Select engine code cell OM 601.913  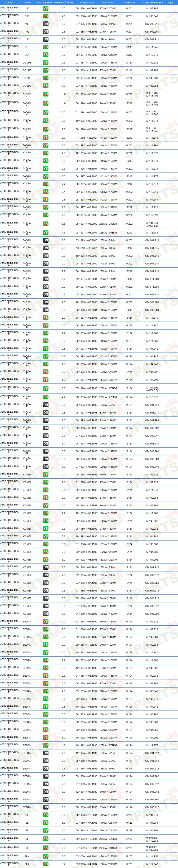coord(152,240)
